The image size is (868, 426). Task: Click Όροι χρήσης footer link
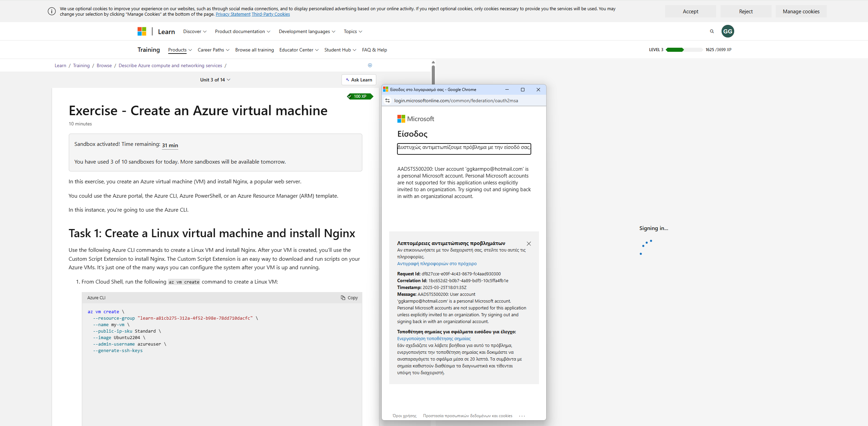[x=405, y=416]
